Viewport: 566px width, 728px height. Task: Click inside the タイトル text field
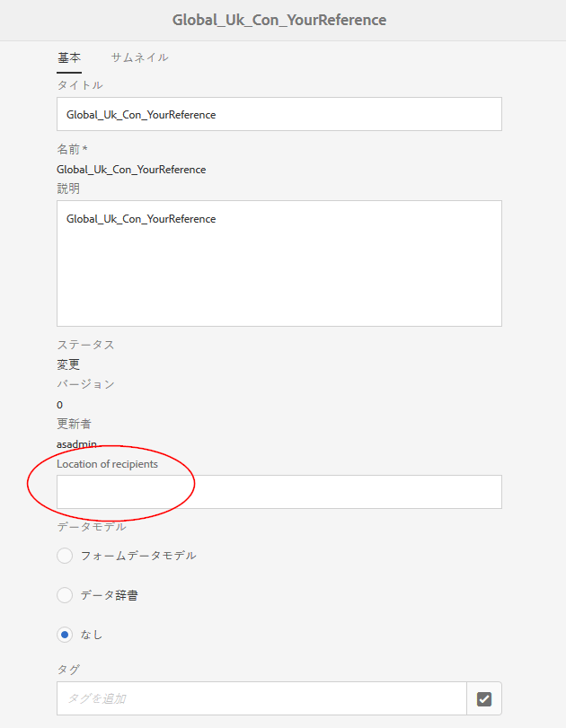click(279, 114)
